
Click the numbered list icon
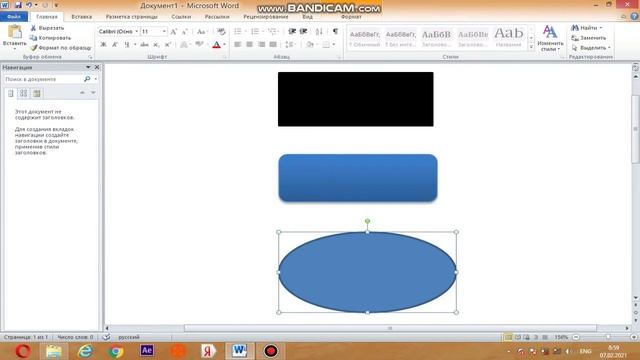coord(255,31)
